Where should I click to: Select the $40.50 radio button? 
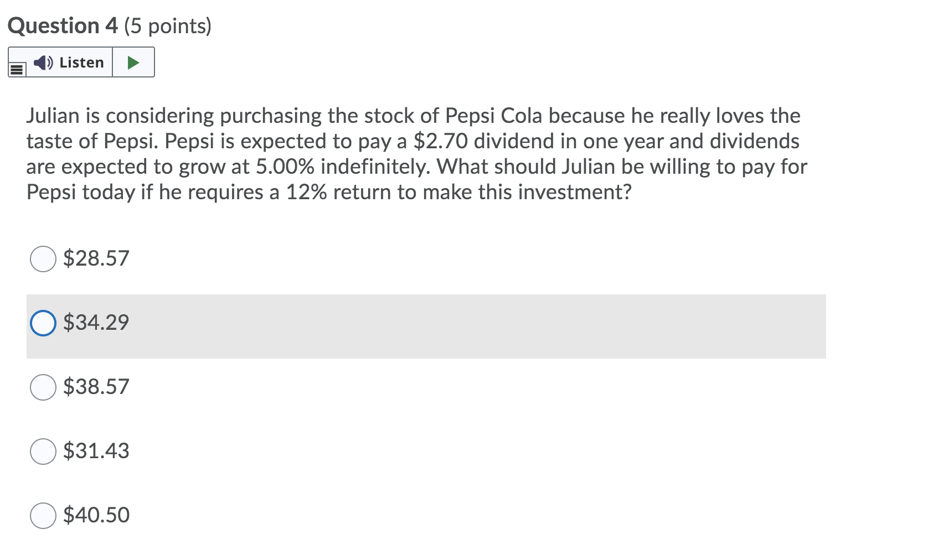coord(43,516)
